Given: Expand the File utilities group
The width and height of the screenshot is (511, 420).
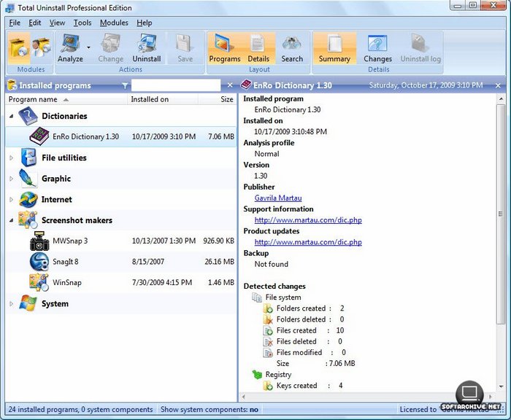Looking at the screenshot, I should 12,158.
